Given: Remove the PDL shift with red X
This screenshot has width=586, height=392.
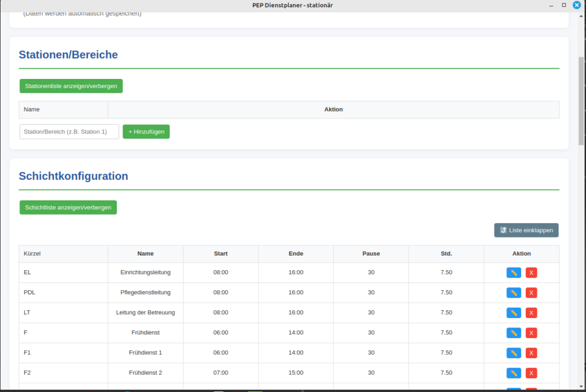Looking at the screenshot, I should click(531, 292).
